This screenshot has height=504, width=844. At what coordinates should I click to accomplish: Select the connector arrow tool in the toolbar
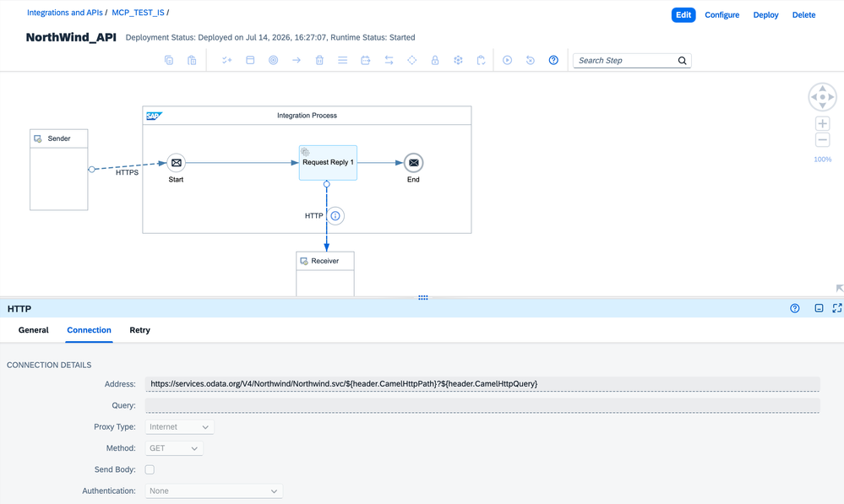click(296, 60)
